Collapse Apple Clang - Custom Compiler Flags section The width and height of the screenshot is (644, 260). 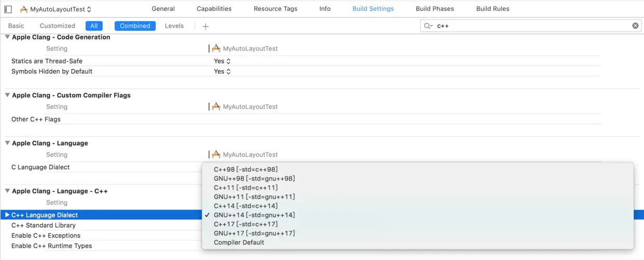[7, 95]
